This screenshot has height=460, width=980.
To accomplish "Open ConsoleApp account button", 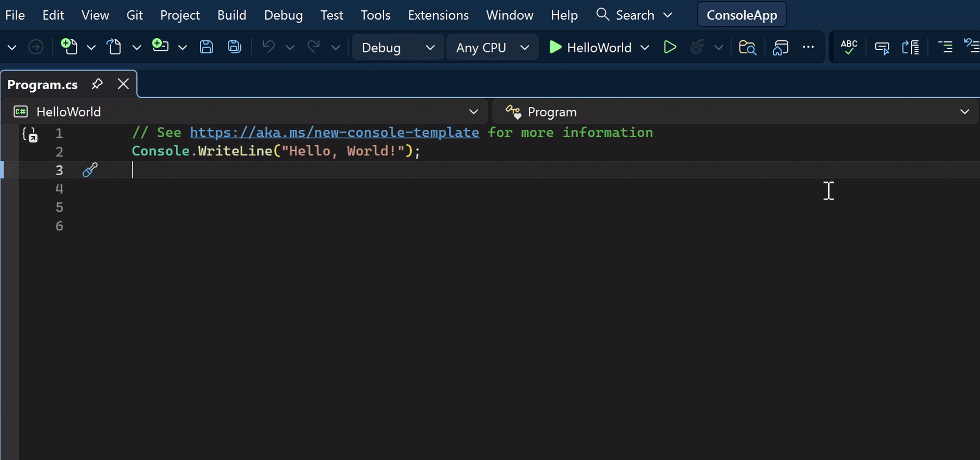I will [741, 15].
